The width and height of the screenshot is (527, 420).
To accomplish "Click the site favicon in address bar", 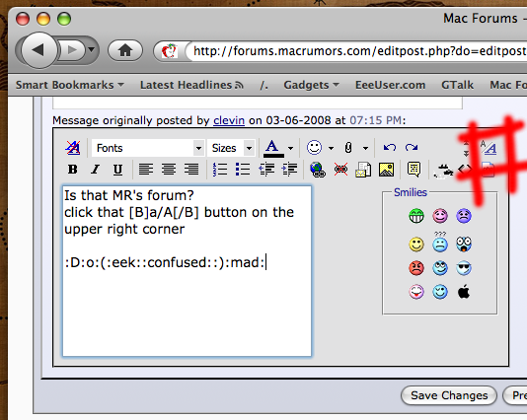I will [170, 51].
